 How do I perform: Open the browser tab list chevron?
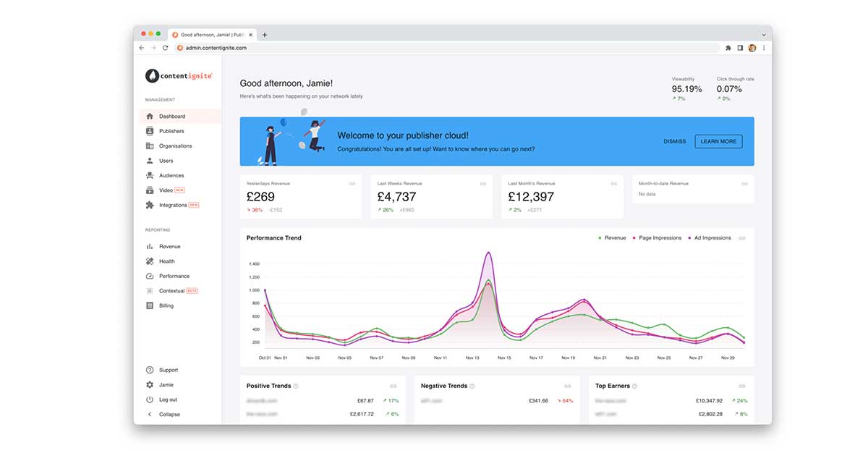[x=763, y=34]
